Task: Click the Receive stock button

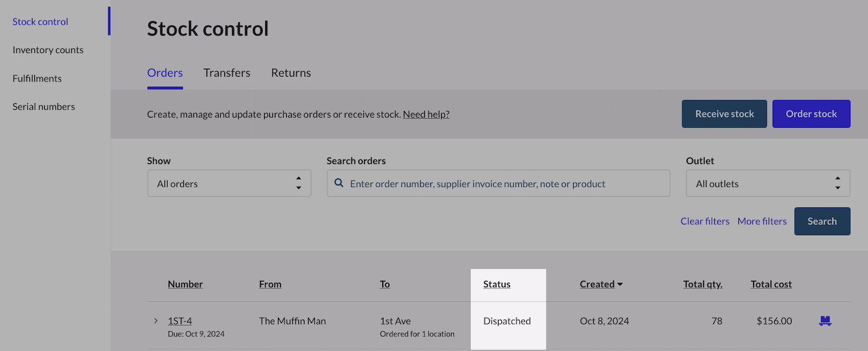Action: coord(724,114)
